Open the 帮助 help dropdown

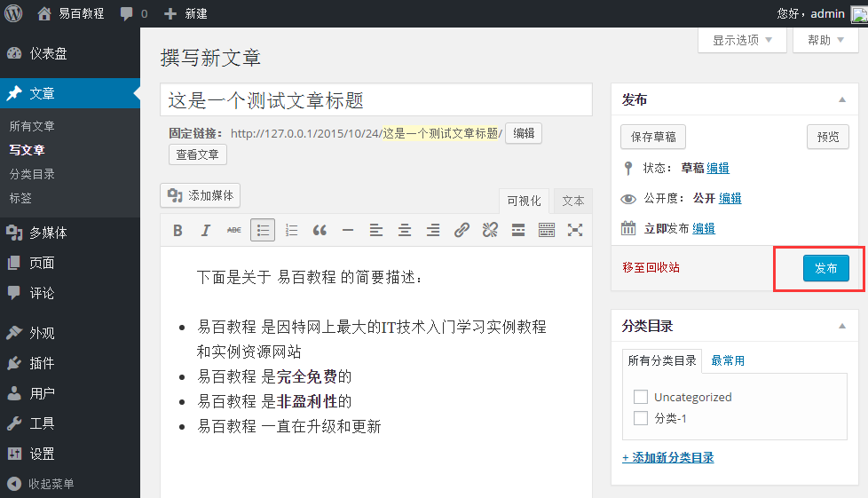click(x=825, y=40)
